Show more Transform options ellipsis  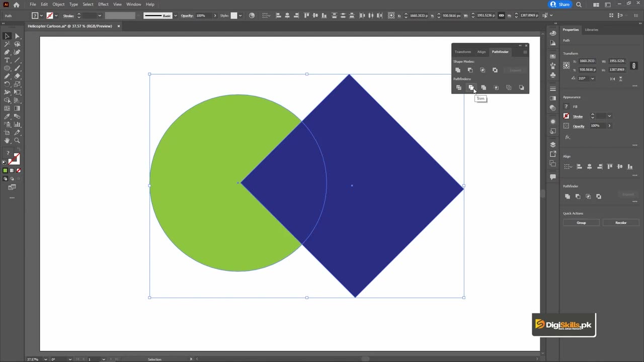tap(635, 85)
